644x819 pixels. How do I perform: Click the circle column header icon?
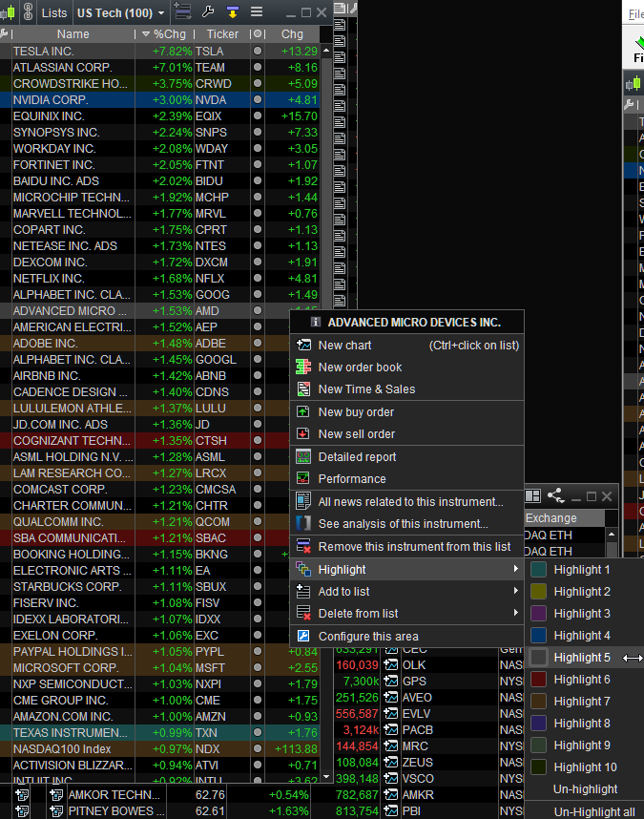[258, 34]
